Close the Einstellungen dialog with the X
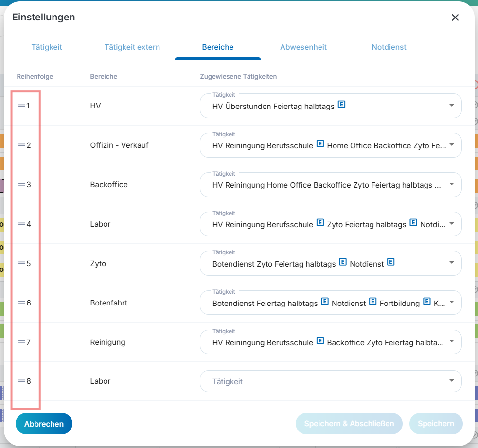Viewport: 478px width, 448px height. point(455,18)
